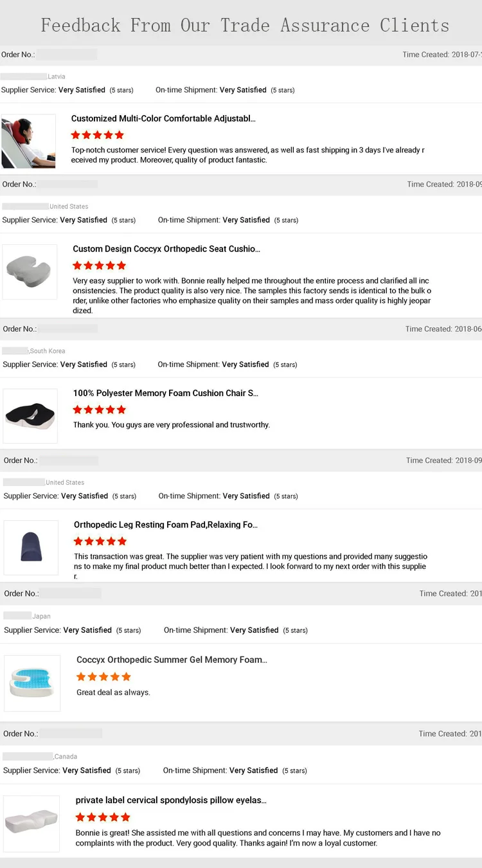This screenshot has width=482, height=868.
Task: Open 100% Polyester Memory Foam Cushion link
Action: tap(166, 393)
